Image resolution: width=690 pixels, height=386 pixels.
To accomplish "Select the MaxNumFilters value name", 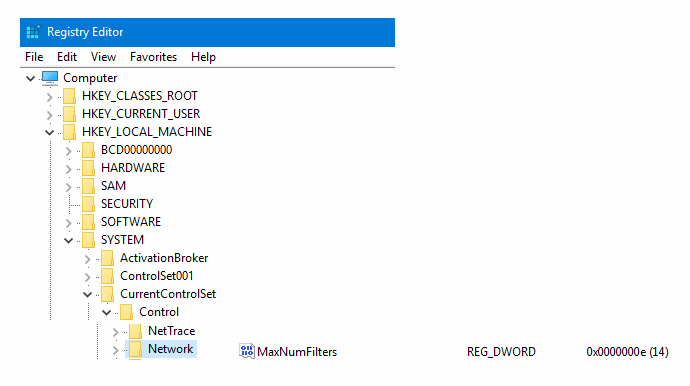I will 297,352.
